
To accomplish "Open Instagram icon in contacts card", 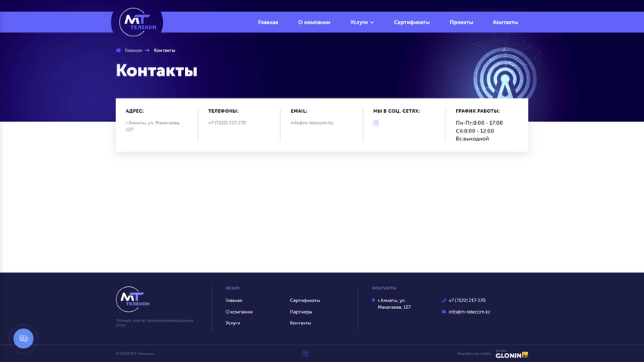I will coord(376,123).
